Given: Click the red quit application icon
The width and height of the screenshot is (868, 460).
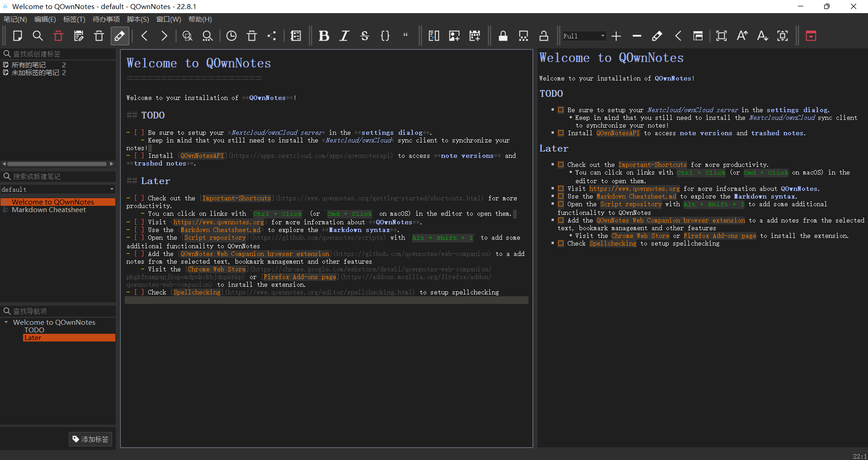Looking at the screenshot, I should (811, 36).
